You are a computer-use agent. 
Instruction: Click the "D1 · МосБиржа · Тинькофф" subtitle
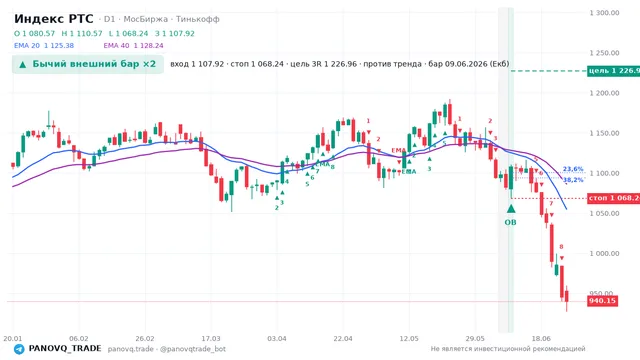click(x=161, y=19)
